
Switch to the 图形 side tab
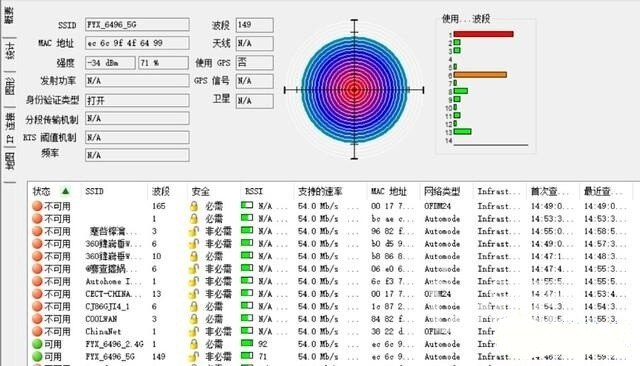click(x=10, y=86)
